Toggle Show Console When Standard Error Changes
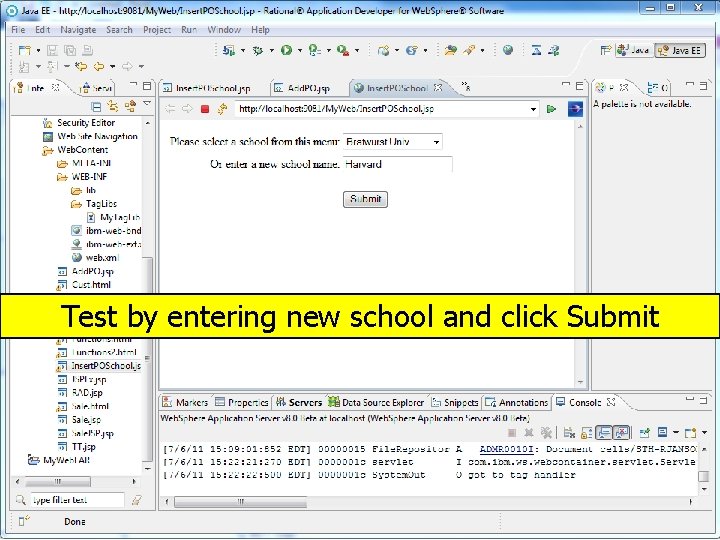 click(621, 433)
